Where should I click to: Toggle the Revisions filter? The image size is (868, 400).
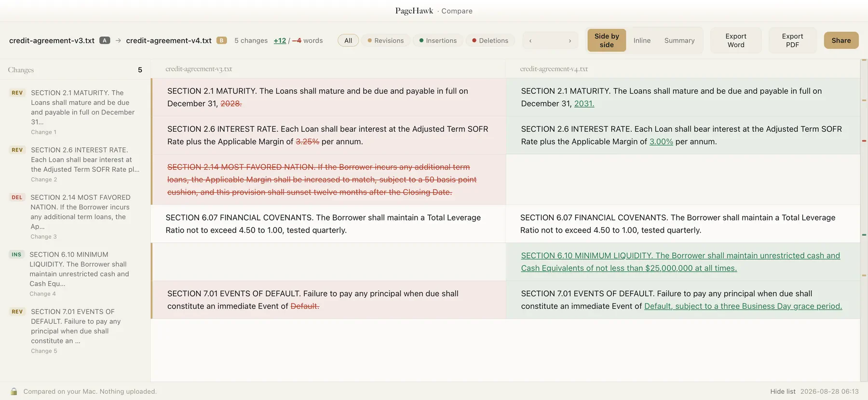click(x=385, y=41)
